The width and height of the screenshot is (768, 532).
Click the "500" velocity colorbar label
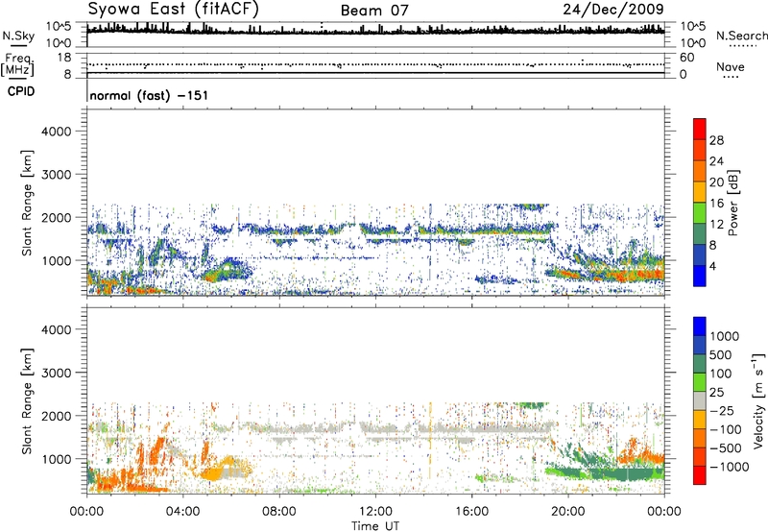[722, 354]
